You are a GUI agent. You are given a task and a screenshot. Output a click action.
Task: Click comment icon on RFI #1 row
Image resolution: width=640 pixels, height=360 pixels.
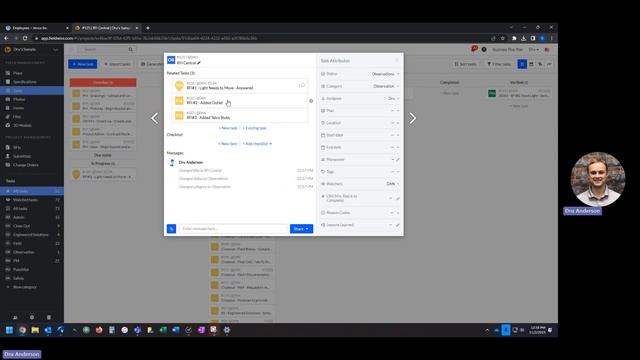(x=302, y=85)
